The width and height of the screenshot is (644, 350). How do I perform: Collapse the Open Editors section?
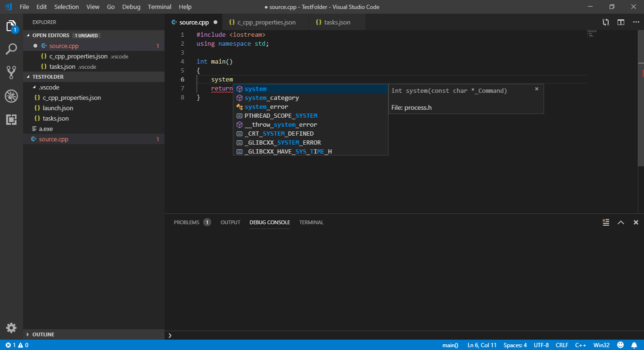click(x=50, y=35)
